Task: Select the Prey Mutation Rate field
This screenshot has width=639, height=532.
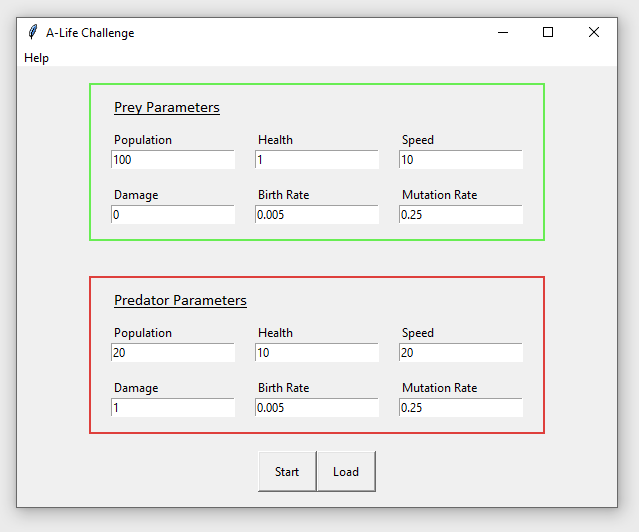Action: pyautogui.click(x=461, y=215)
